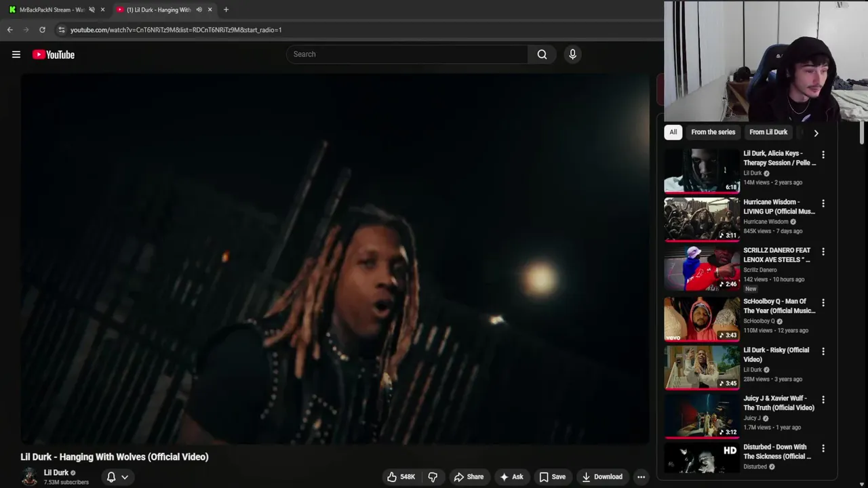868x488 pixels.
Task: Click the browser back arrow
Action: pyautogui.click(x=9, y=30)
